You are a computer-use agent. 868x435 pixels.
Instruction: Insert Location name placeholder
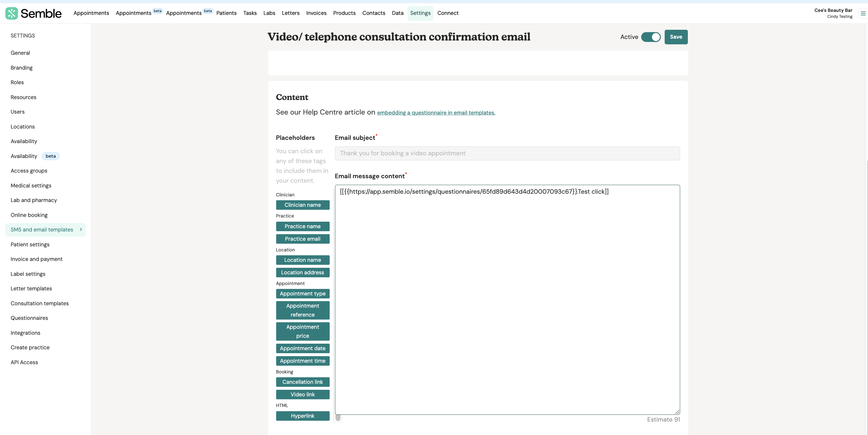coord(303,260)
